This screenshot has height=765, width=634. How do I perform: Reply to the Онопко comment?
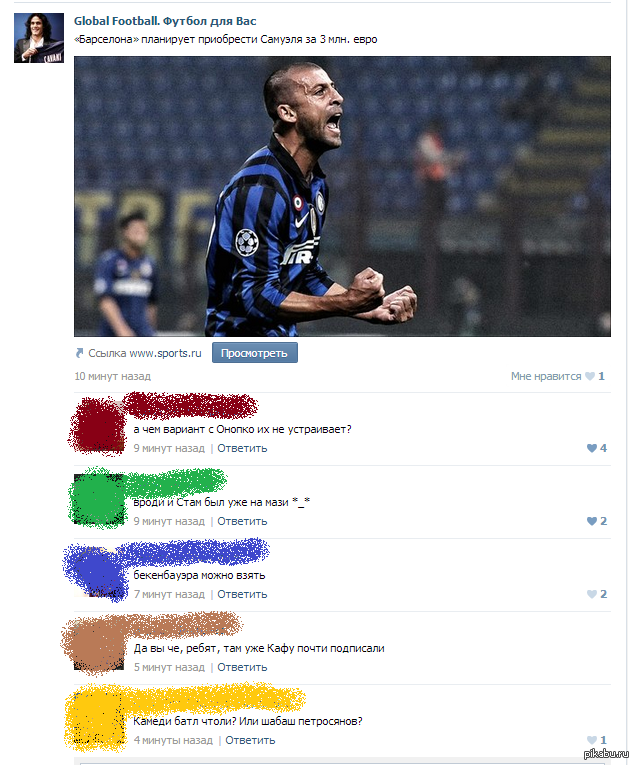point(242,448)
